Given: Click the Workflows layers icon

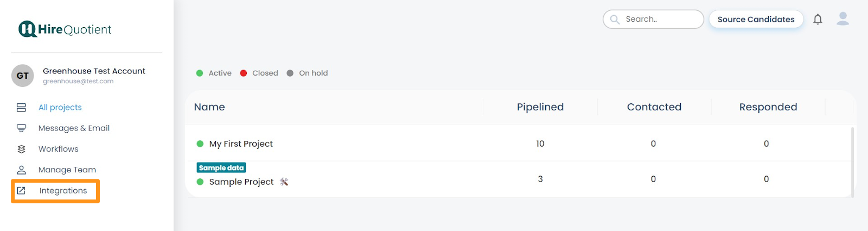Looking at the screenshot, I should pyautogui.click(x=21, y=149).
